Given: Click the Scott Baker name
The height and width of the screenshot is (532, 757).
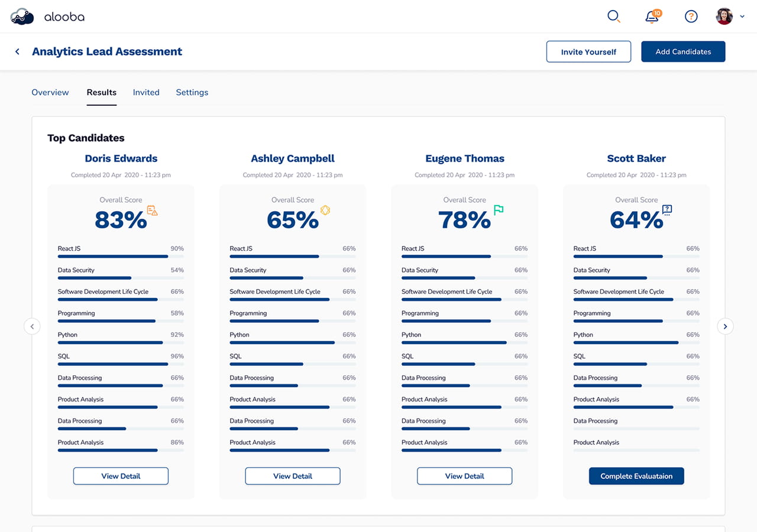Looking at the screenshot, I should coord(636,158).
